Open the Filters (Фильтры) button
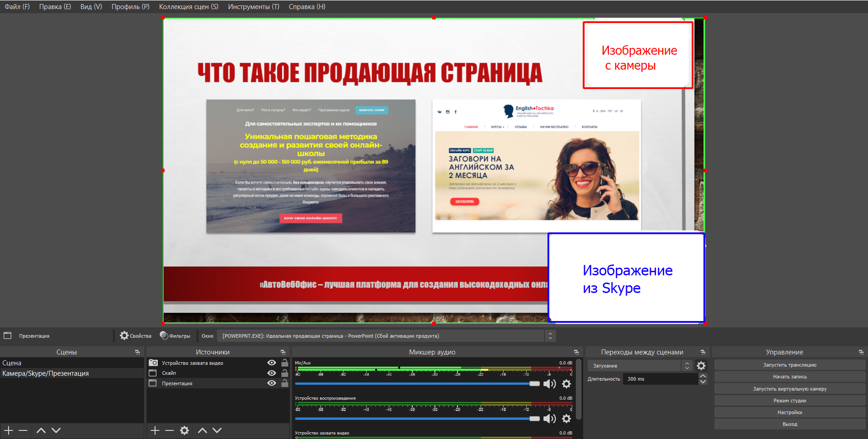 click(175, 336)
